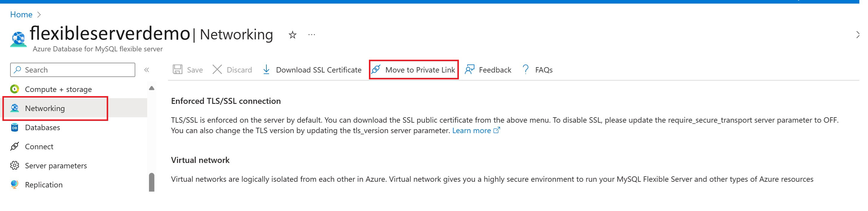868x211 pixels.
Task: Click the Networking globe icon
Action: 15,108
